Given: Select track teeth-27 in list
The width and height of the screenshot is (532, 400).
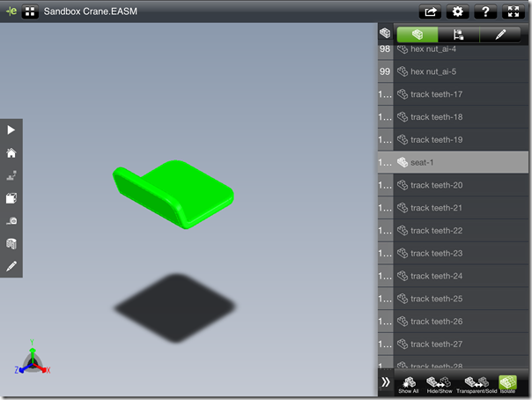Looking at the screenshot, I should coord(453,344).
